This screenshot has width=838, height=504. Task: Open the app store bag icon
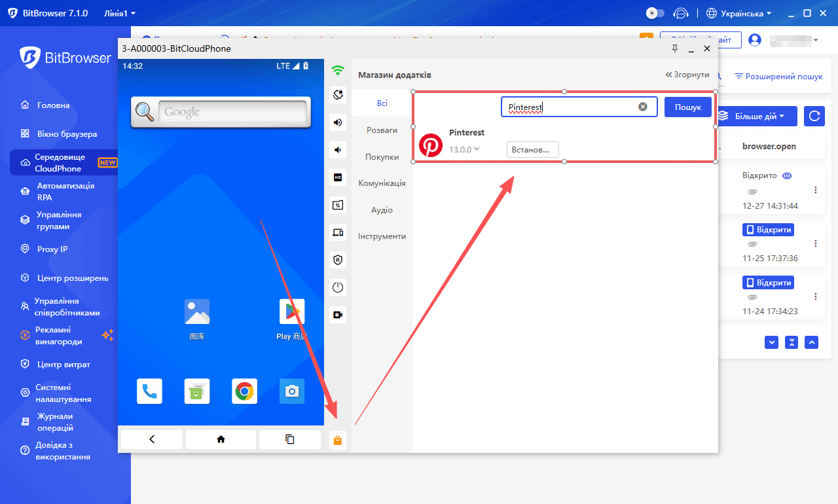(x=338, y=441)
